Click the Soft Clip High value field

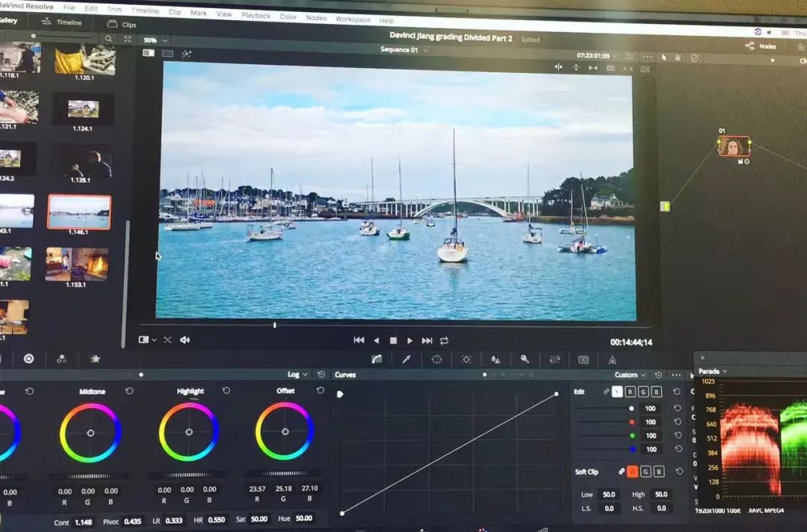[x=661, y=494]
